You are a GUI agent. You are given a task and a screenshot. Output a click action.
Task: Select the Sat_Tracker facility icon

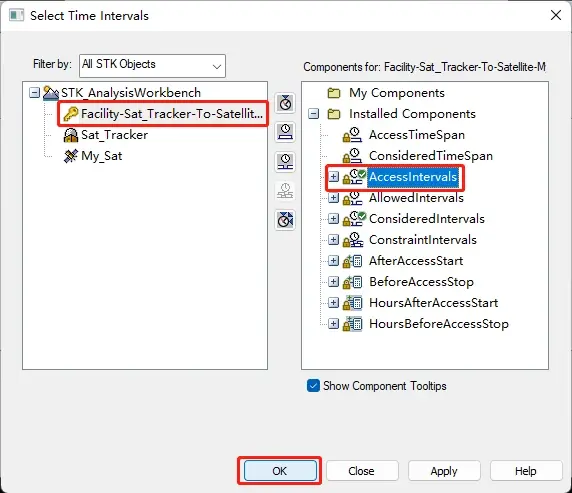[x=71, y=135]
